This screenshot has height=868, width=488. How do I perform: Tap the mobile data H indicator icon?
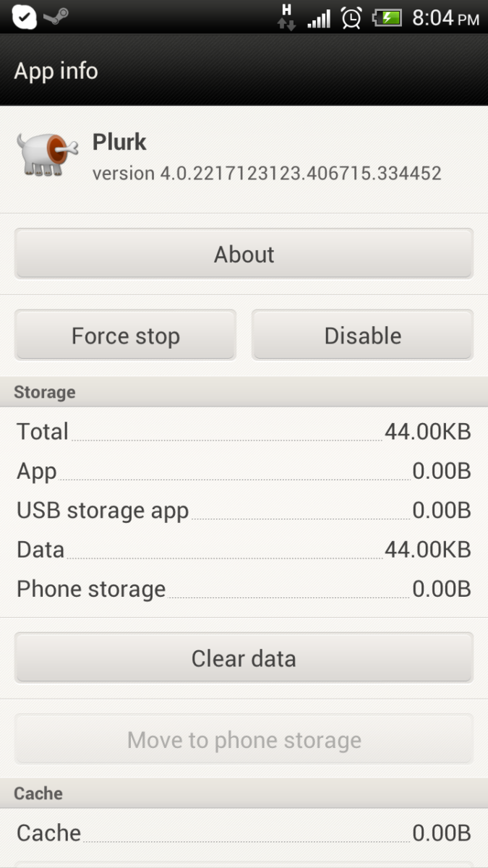tap(286, 17)
